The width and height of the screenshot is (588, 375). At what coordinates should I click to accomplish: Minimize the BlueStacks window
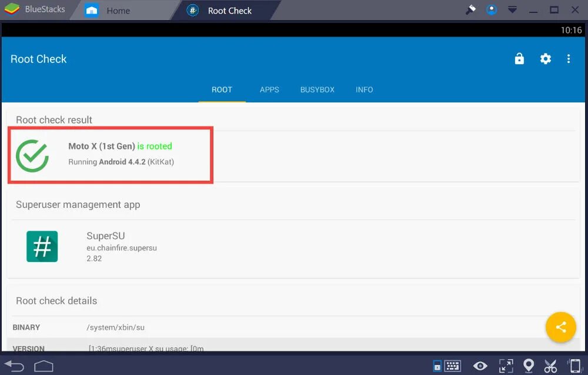click(533, 11)
